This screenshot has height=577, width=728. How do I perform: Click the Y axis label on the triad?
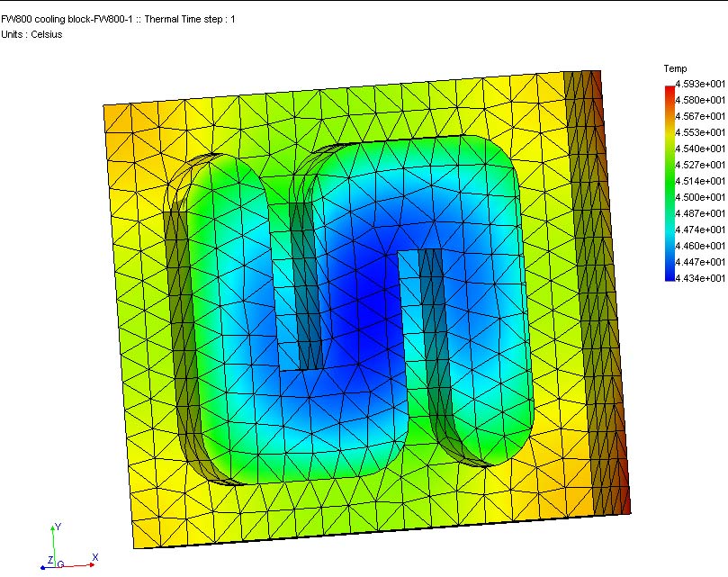coord(58,526)
